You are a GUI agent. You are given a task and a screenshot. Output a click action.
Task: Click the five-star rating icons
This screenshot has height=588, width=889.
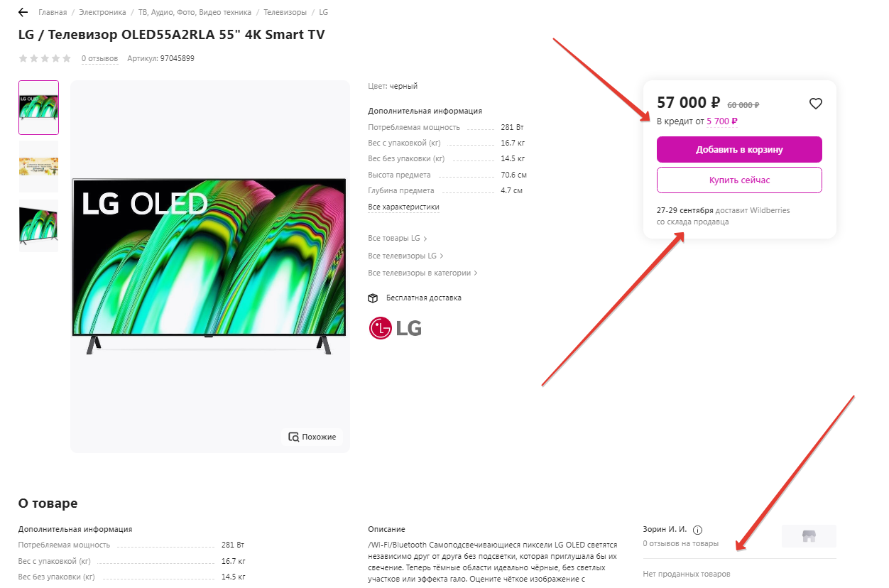45,58
